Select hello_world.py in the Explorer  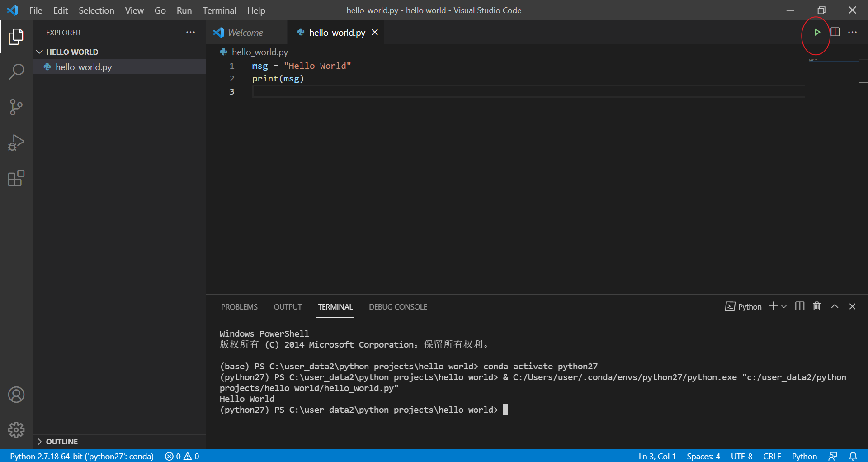(x=83, y=67)
